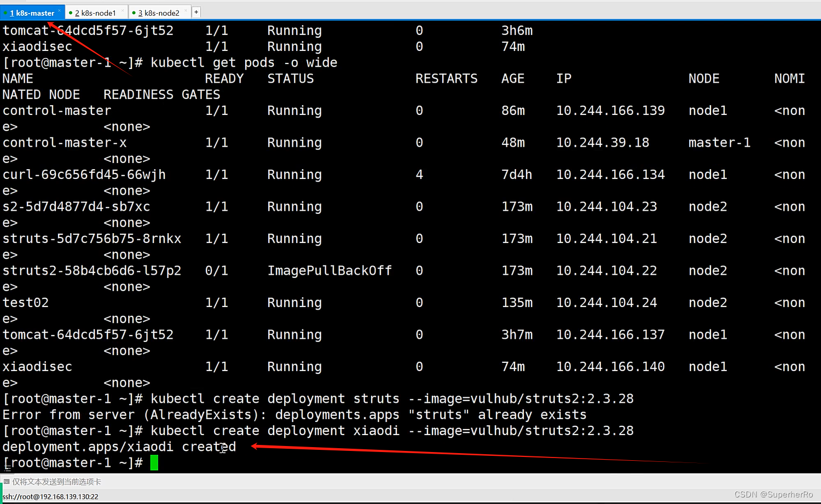
Task: Click the curl-69c656fd45-66wjh pod name
Action: click(84, 175)
